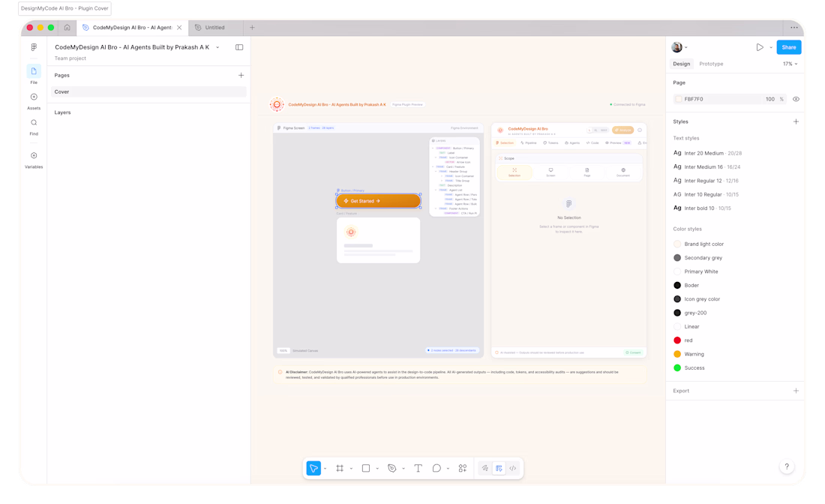Switch to the Design tab
The height and width of the screenshot is (504, 825).
point(681,64)
